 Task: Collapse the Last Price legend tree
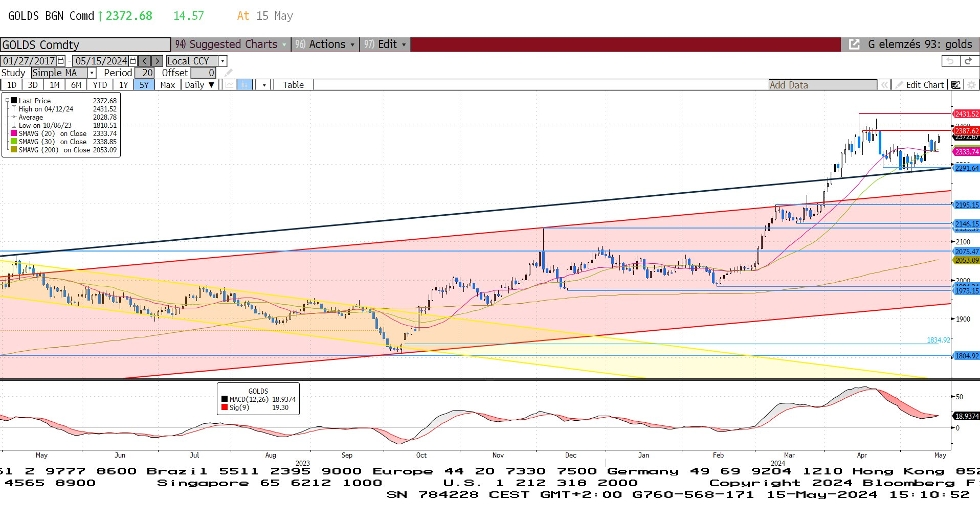(7, 101)
